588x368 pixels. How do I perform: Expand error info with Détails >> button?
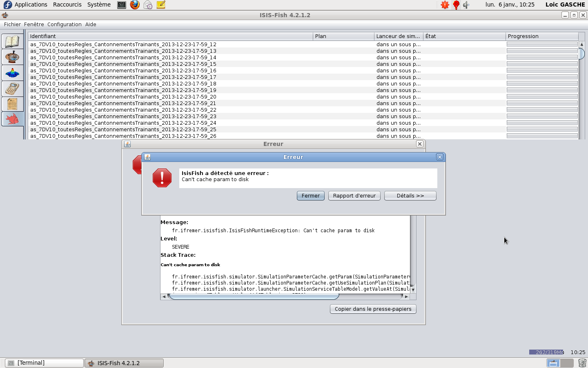(410, 196)
